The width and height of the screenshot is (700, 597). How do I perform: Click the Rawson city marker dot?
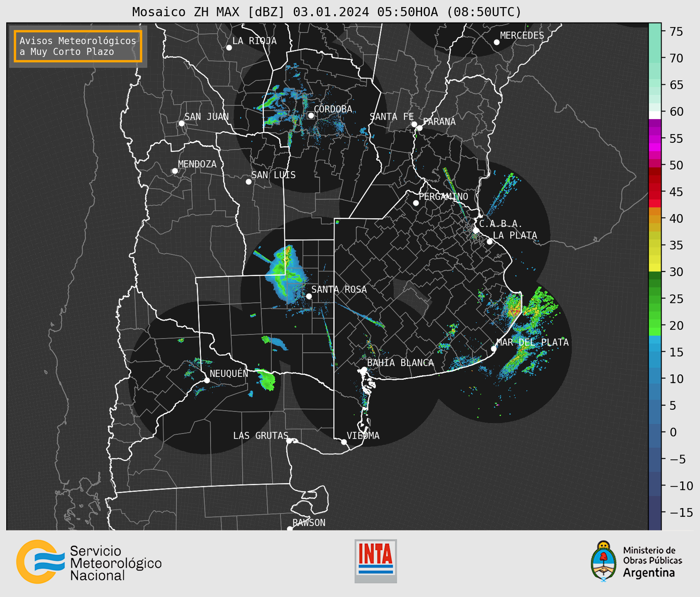click(290, 529)
